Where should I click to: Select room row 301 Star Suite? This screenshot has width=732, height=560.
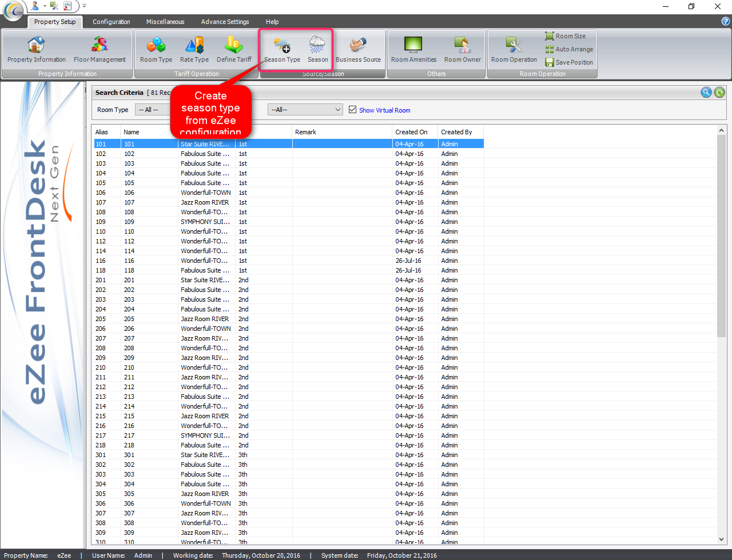coord(289,455)
